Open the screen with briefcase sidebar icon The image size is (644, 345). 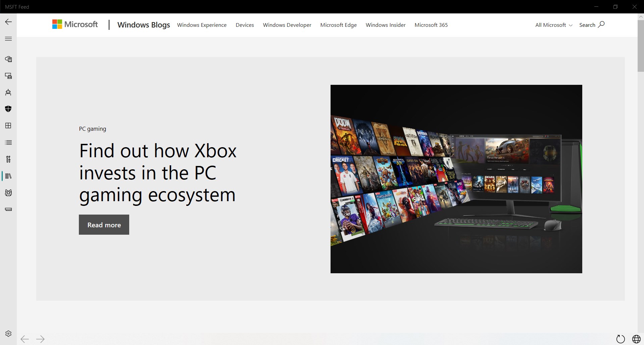[8, 76]
